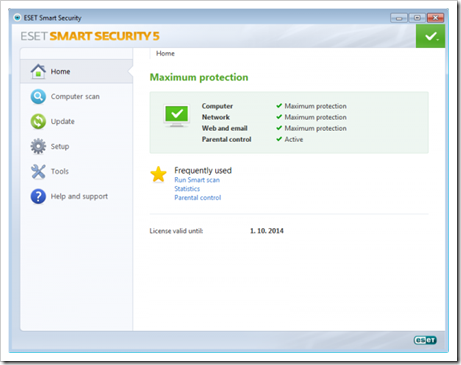
Task: Select the Network protection row label
Action: tap(216, 117)
